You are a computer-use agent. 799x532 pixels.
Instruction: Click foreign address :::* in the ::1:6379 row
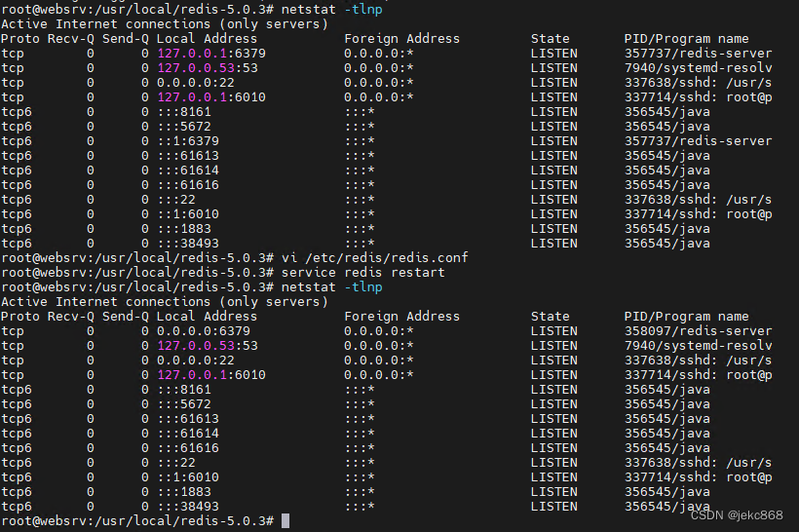click(360, 141)
